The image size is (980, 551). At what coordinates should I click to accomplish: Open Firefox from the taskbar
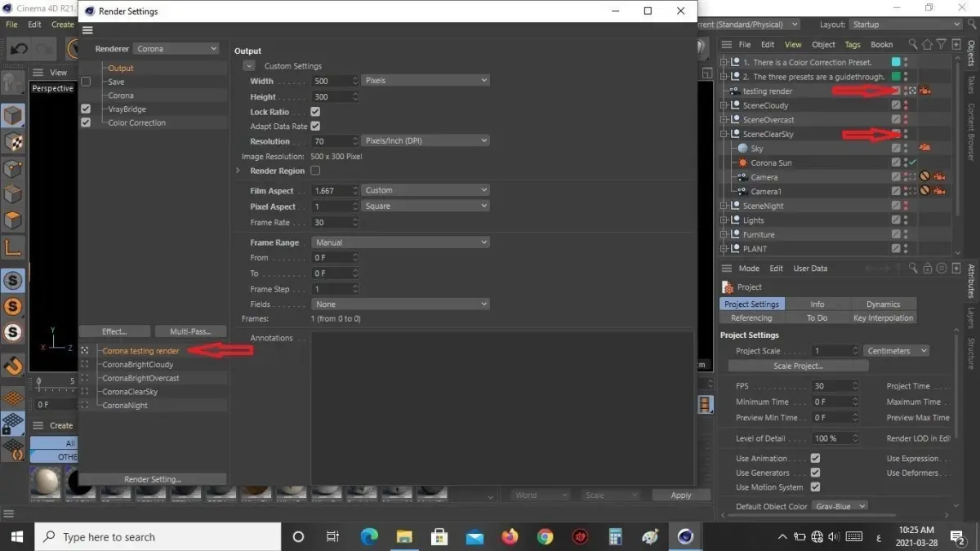point(510,536)
